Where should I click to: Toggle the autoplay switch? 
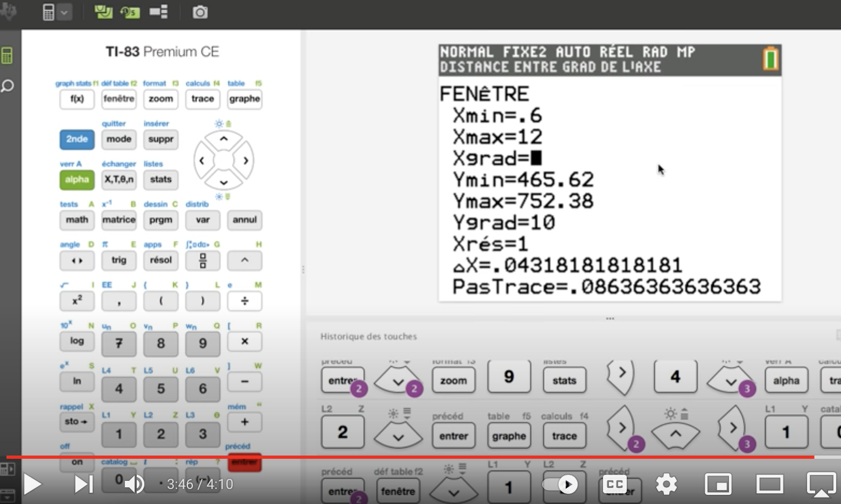coord(560,484)
